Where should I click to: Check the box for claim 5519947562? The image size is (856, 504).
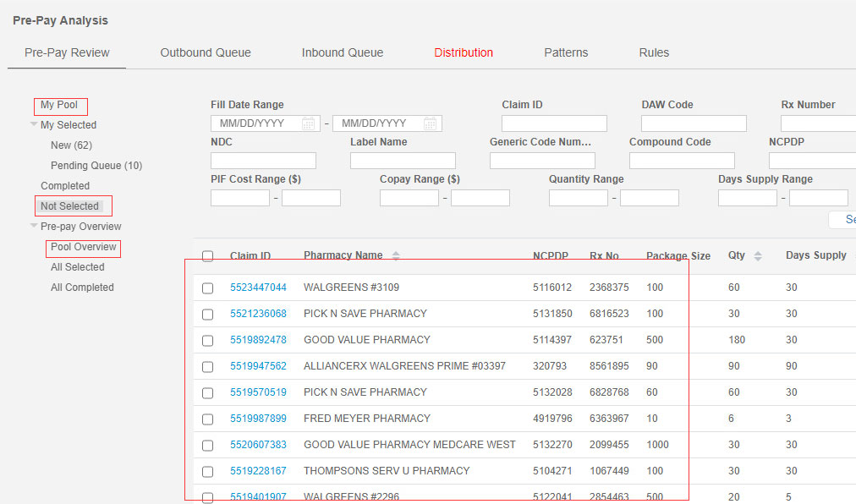pos(207,366)
